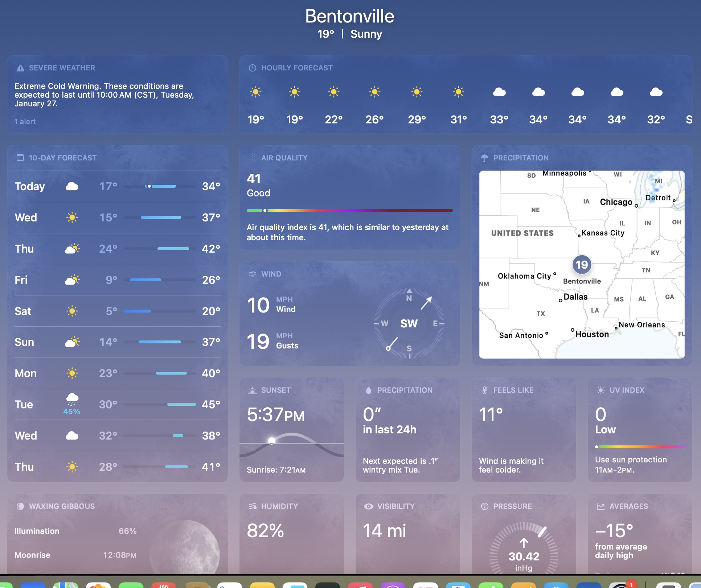Screen dimensions: 701x588
Task: Open the Extreme Cold Warning text
Action: pos(104,95)
